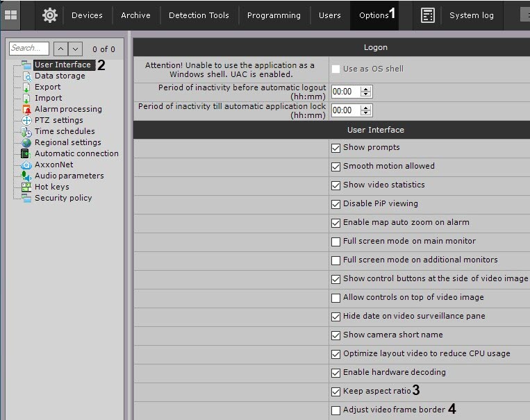Open the Detection Tools tab

coord(199,15)
